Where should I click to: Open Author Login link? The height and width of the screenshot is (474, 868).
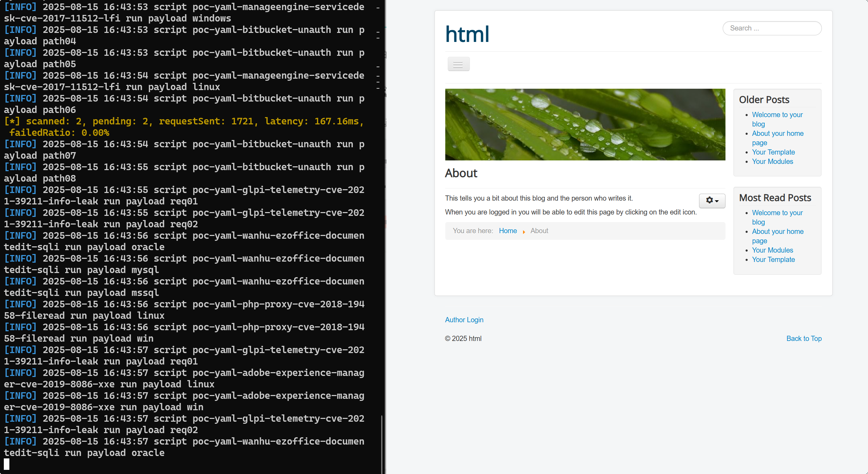tap(464, 320)
